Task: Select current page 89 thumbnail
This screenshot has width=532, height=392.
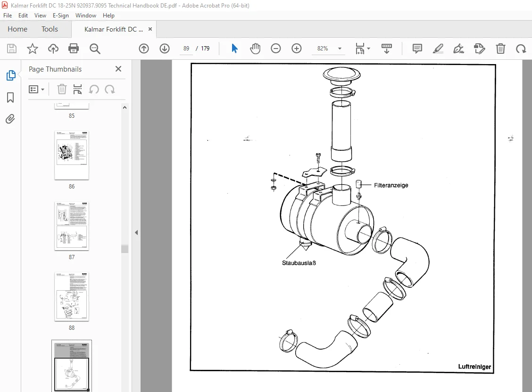Action: 72,366
